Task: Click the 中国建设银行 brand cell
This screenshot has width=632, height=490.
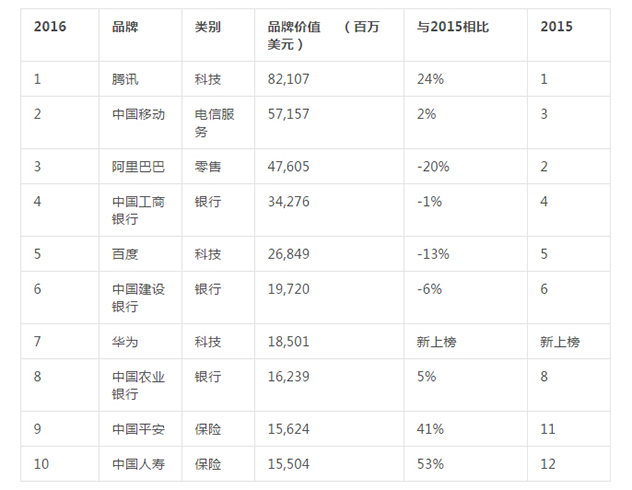Action: pyautogui.click(x=138, y=297)
